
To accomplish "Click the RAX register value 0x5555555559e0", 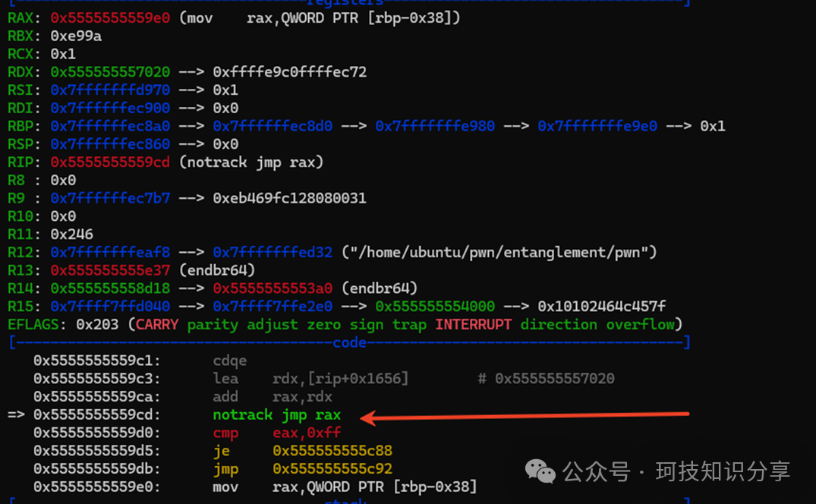I will 110,17.
